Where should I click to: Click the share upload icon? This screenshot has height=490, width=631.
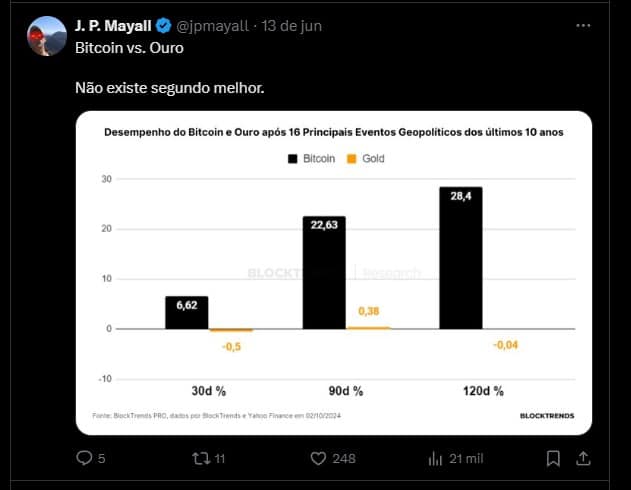tap(583, 458)
